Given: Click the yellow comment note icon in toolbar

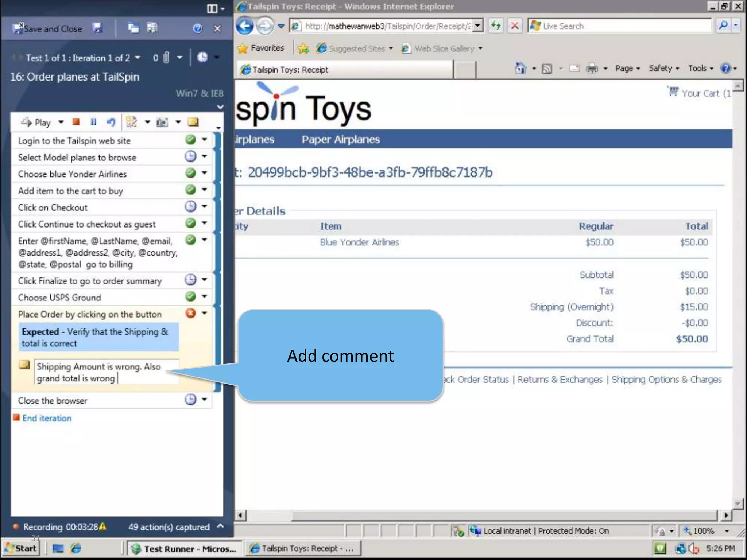Looking at the screenshot, I should click(x=193, y=122).
